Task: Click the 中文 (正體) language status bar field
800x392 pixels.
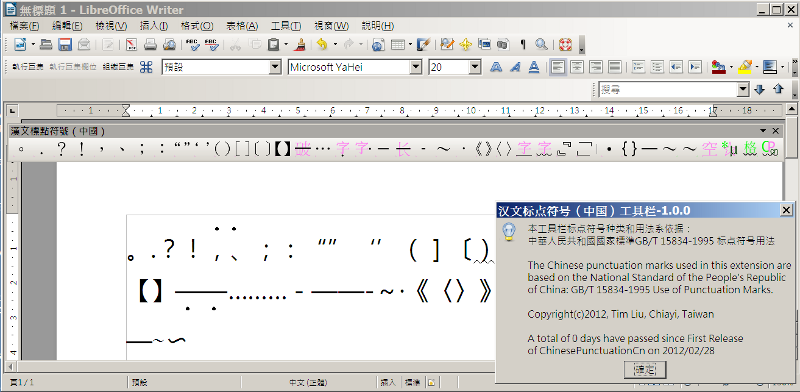Action: (308, 382)
